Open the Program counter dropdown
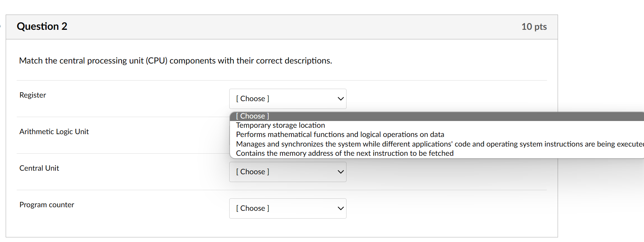This screenshot has height=242, width=644. [x=287, y=208]
